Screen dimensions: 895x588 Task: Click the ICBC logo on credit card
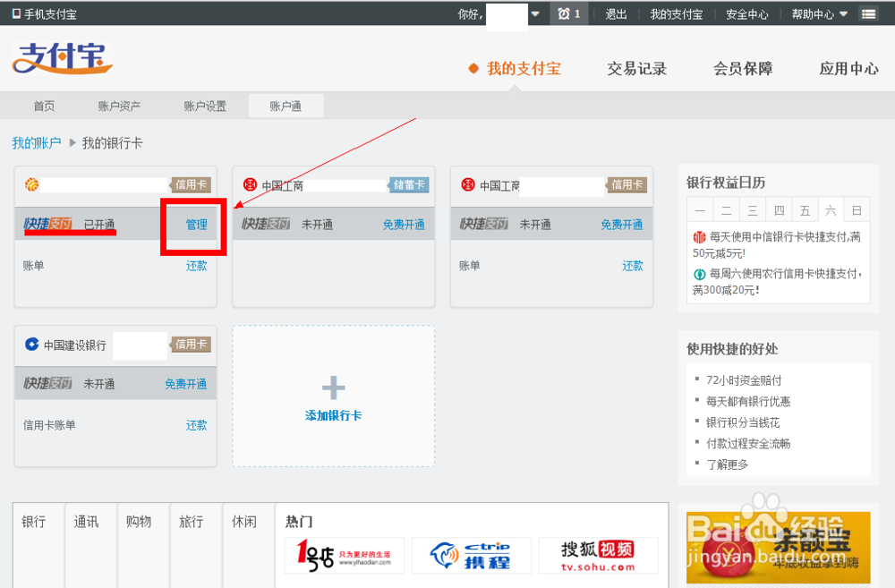pos(468,184)
